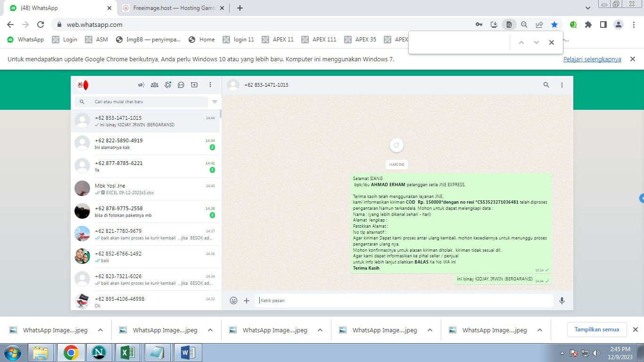Open your WhatsApp profile picture

point(83,85)
